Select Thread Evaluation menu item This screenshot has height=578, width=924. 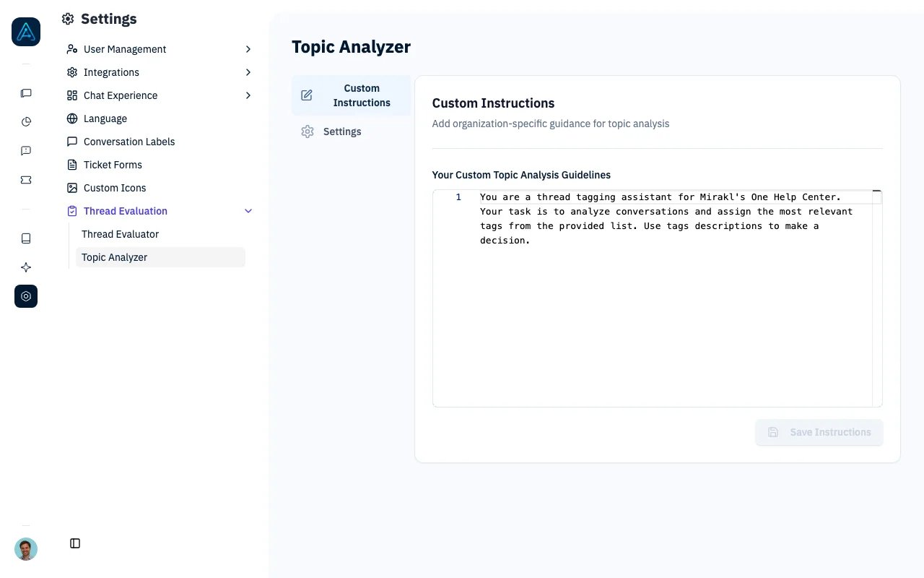[x=159, y=211]
